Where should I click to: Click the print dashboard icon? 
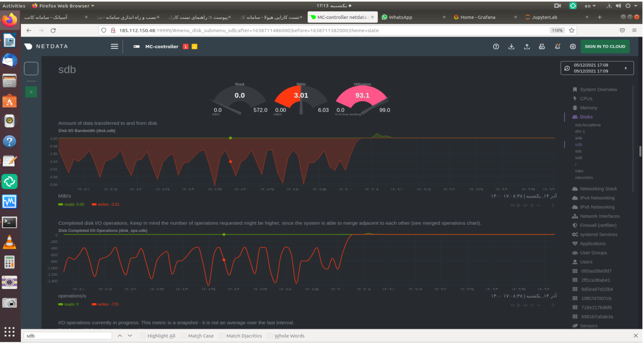point(542,47)
